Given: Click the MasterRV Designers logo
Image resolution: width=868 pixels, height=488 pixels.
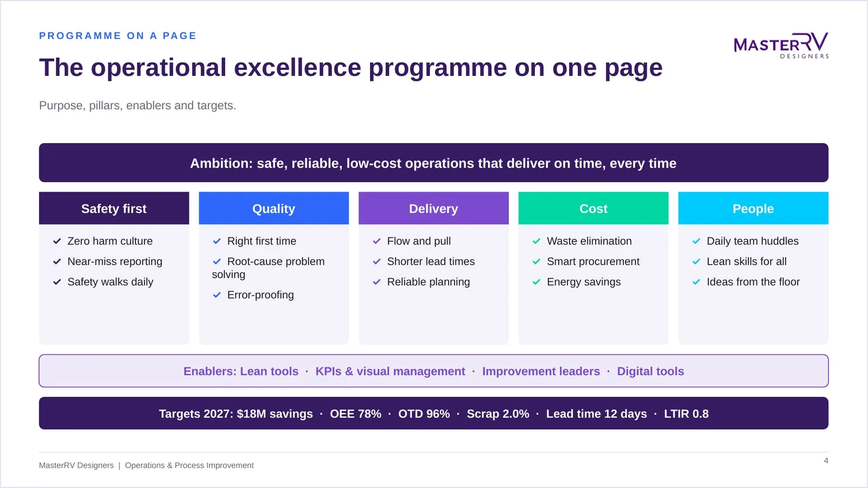Looking at the screenshot, I should [x=781, y=45].
